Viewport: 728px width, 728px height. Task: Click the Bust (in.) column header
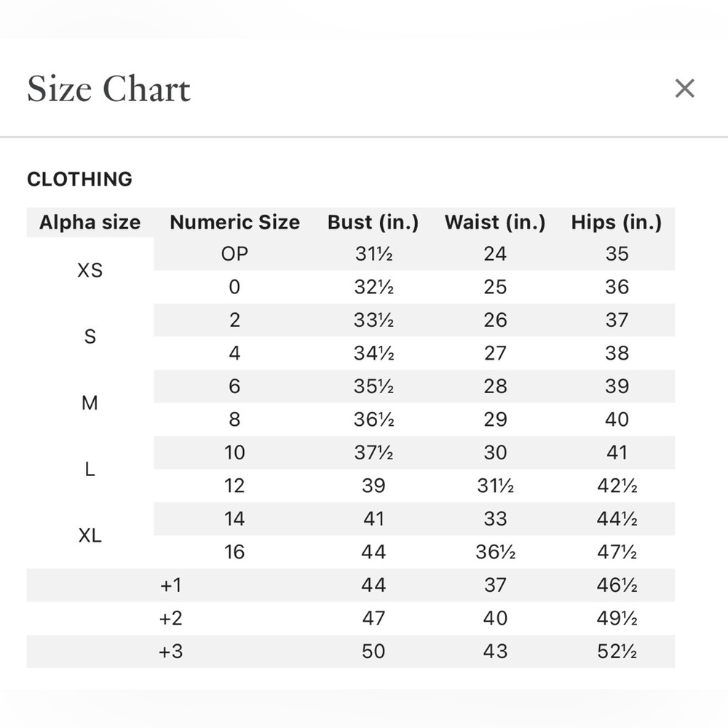tap(373, 222)
